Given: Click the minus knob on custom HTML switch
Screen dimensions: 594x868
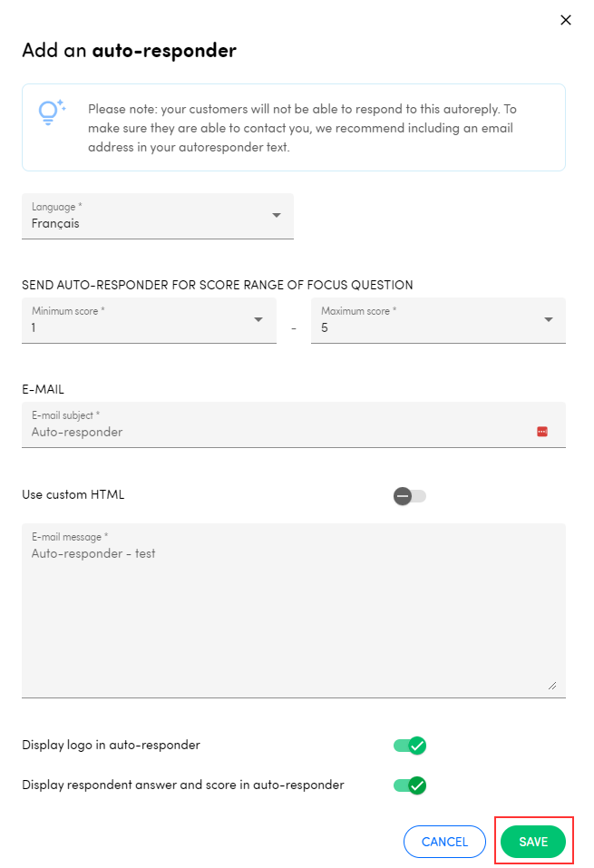Looking at the screenshot, I should tap(402, 495).
